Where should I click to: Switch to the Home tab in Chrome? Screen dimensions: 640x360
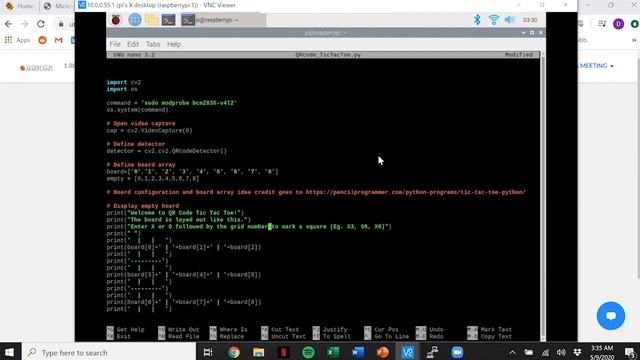pos(20,6)
